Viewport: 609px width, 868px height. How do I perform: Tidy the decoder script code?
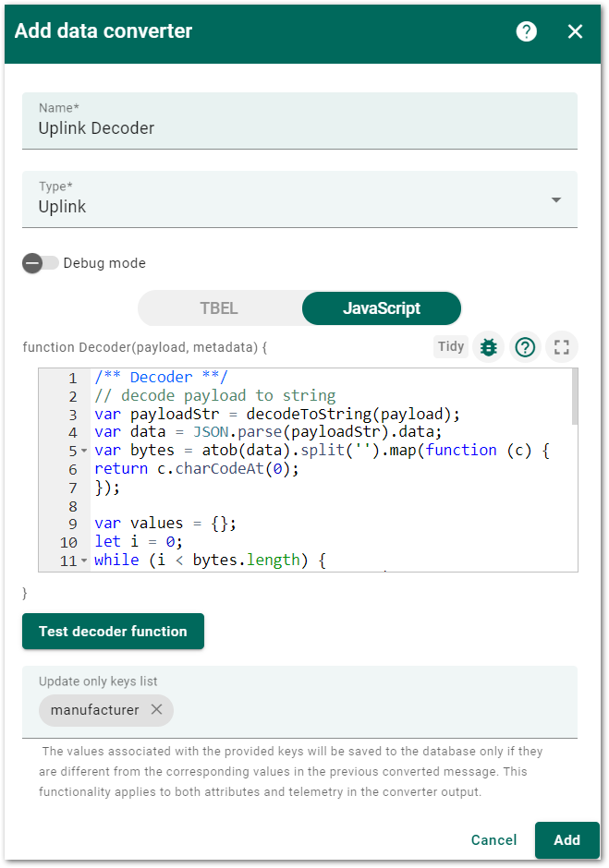coord(451,346)
